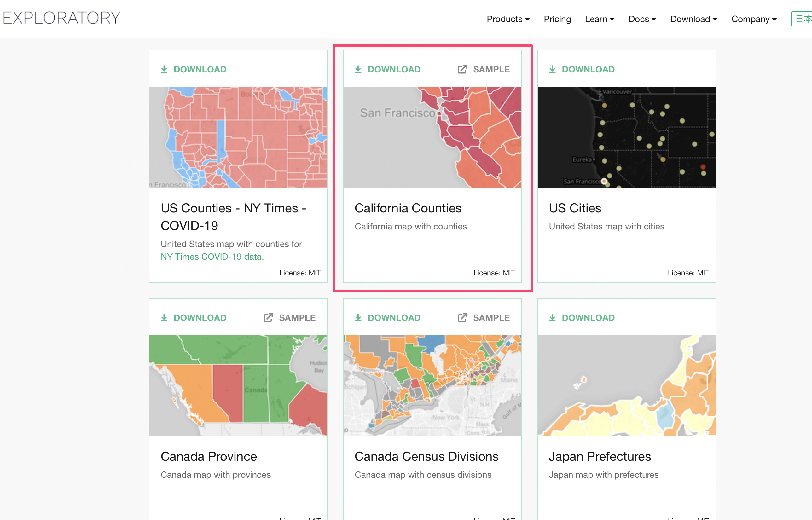Expand the Docs dropdown menu

(642, 19)
